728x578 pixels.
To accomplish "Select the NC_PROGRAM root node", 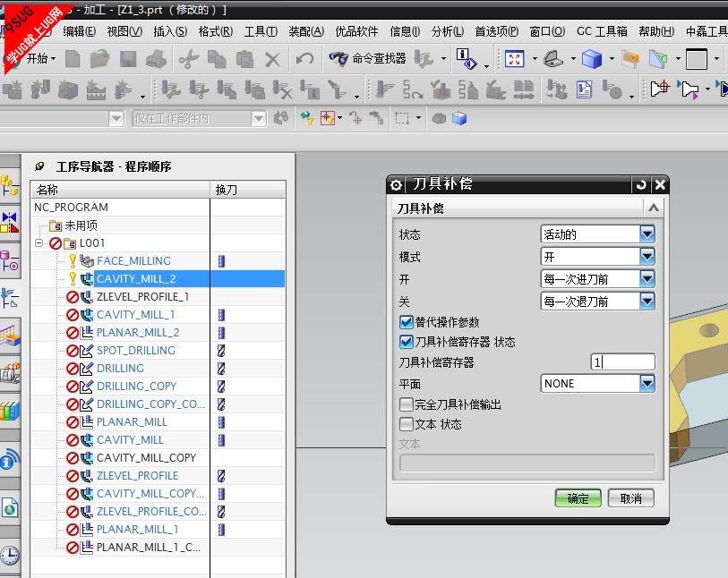I will [71, 208].
